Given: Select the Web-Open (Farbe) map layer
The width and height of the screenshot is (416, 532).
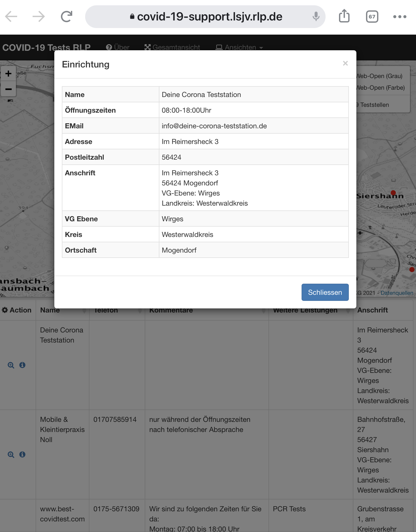Looking at the screenshot, I should [x=381, y=88].
